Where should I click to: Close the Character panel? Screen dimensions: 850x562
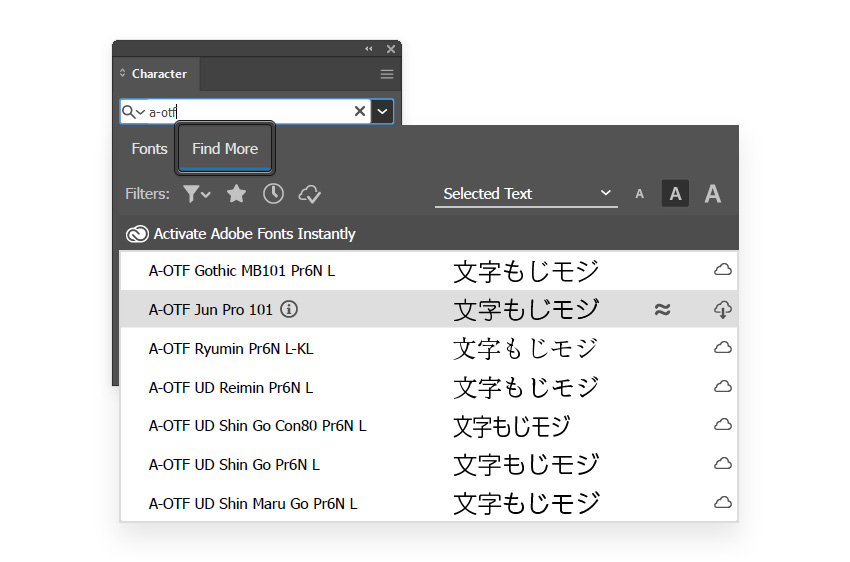point(391,49)
